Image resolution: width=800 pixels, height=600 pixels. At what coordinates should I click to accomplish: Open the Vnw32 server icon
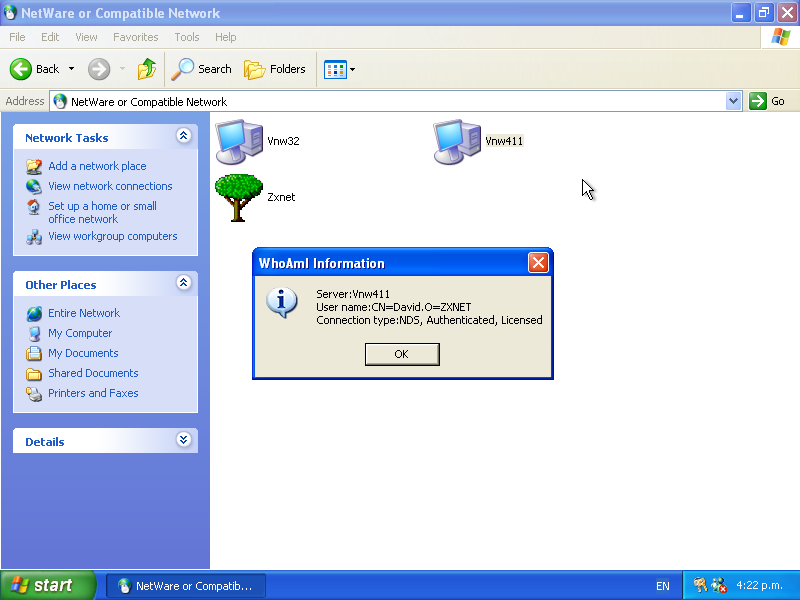click(x=239, y=142)
